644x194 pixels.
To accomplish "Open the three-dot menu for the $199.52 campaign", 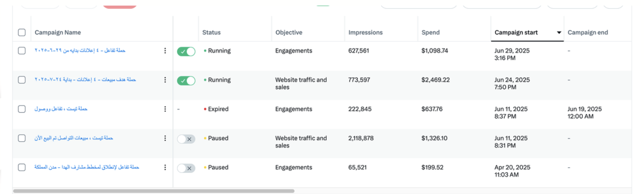I will tap(165, 167).
